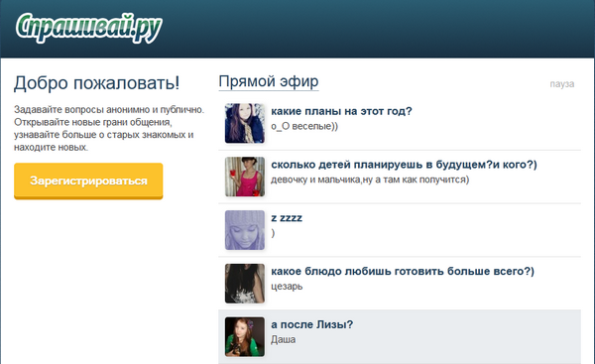
Task: Click the Зарегистрироваться button
Action: 88,181
